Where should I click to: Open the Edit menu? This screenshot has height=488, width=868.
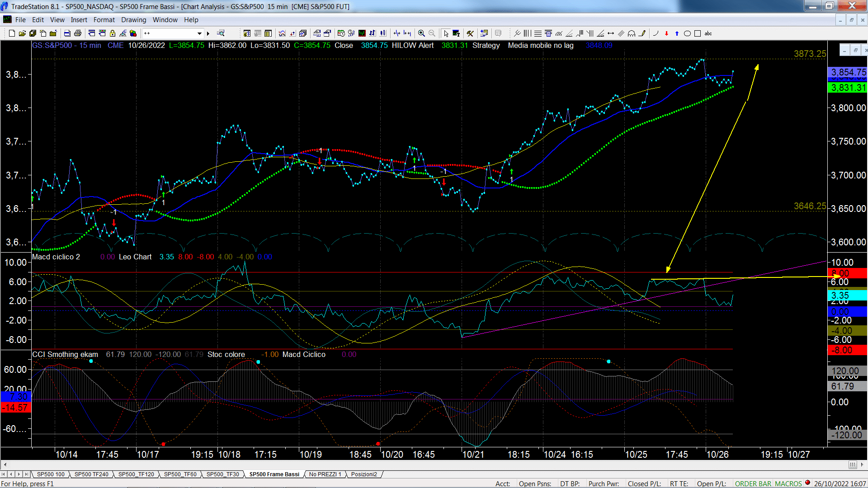38,20
